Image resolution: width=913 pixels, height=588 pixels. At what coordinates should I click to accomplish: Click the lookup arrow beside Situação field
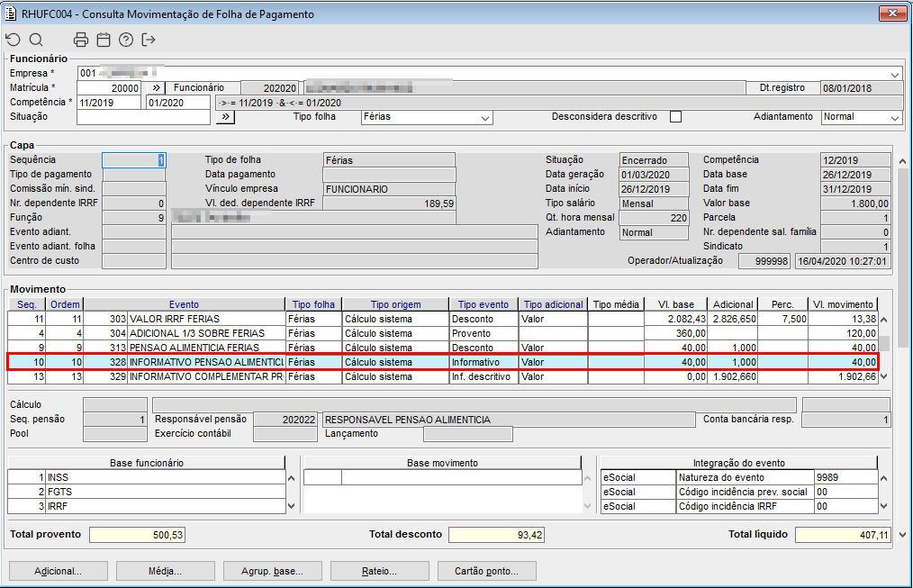coord(225,117)
